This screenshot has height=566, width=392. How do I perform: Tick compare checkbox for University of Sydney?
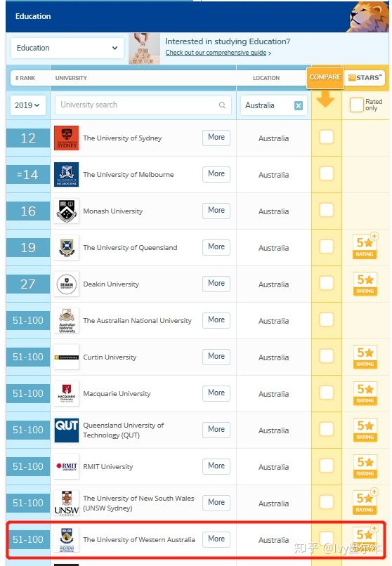(327, 137)
